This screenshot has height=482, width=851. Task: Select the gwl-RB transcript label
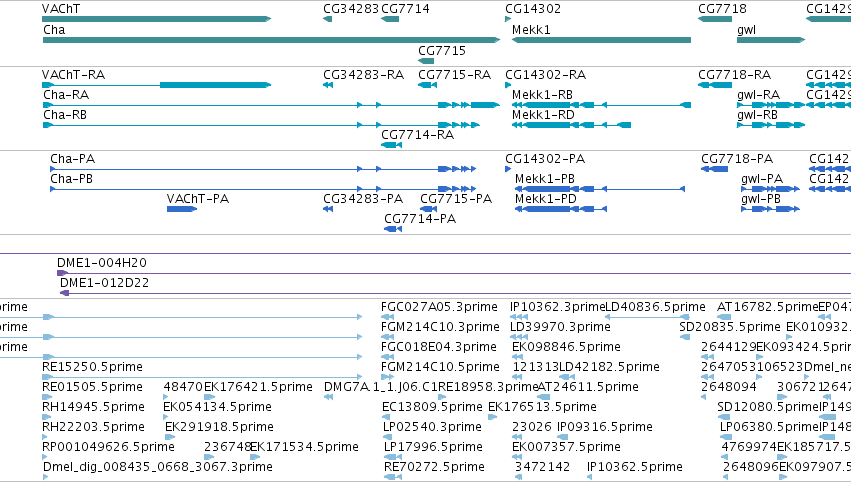click(x=757, y=115)
